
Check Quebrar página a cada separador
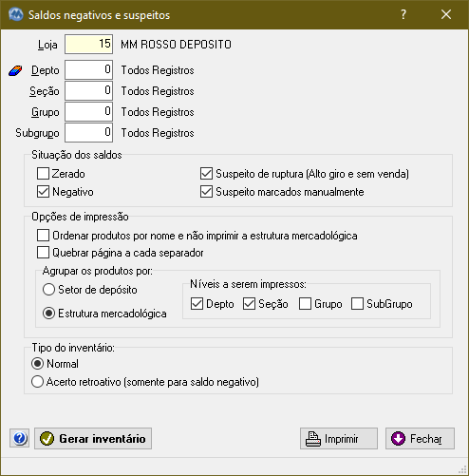[x=43, y=253]
